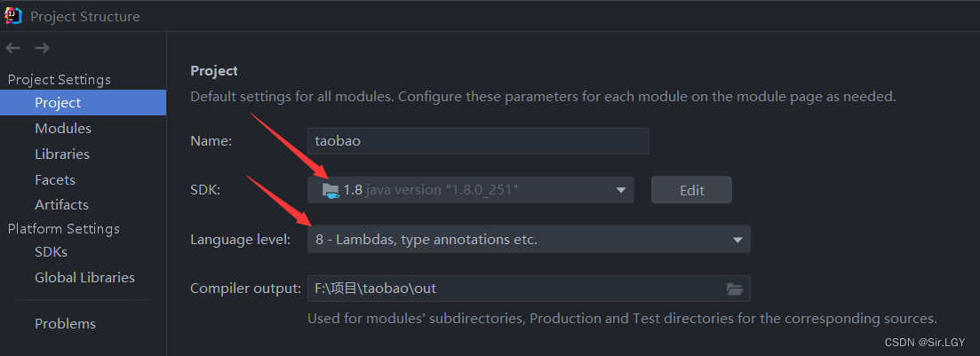Click the back navigation arrow
Image resolution: width=980 pixels, height=356 pixels.
tap(13, 48)
